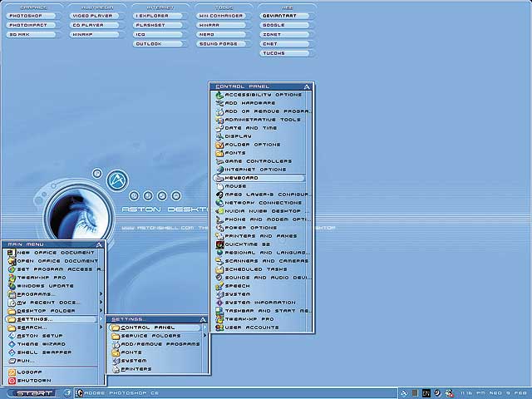Screen dimensions: 532x399
Task: Open System Information entry
Action: coord(260,303)
